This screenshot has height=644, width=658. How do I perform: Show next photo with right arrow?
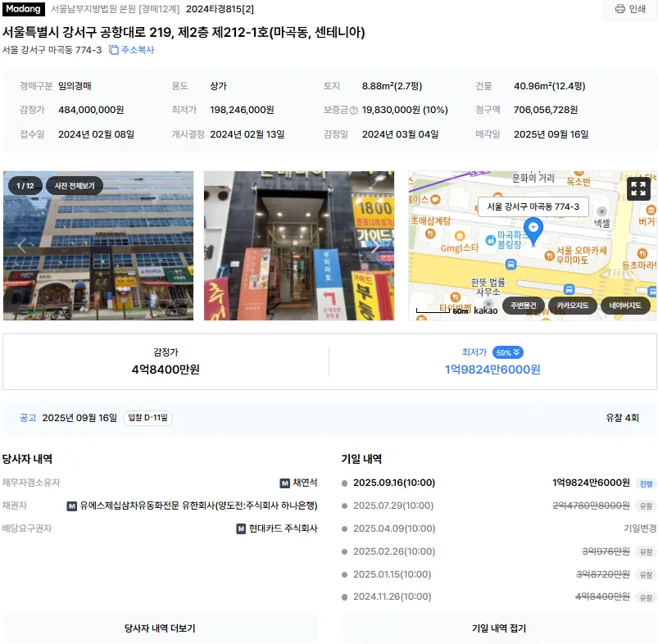coord(375,246)
